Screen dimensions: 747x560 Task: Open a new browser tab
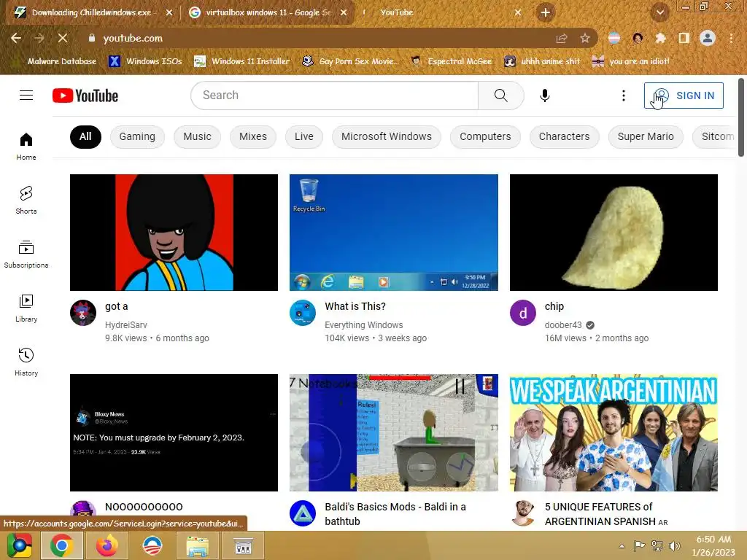tap(546, 12)
